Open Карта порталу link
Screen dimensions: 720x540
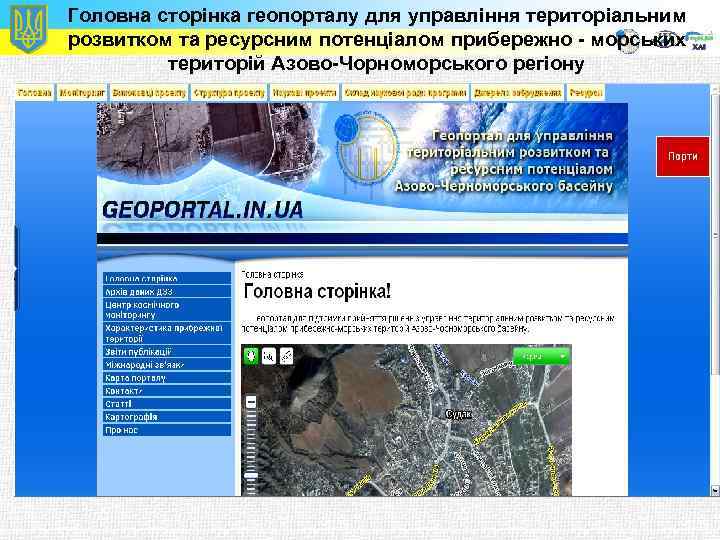click(167, 378)
